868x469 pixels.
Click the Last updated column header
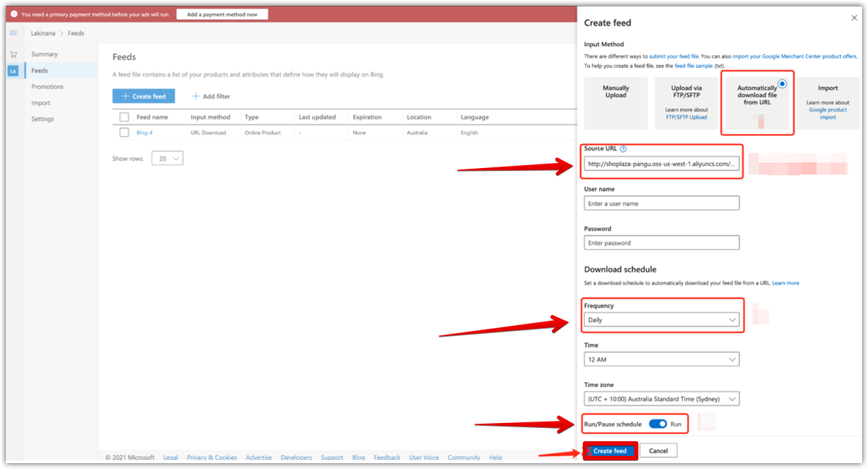pos(317,117)
